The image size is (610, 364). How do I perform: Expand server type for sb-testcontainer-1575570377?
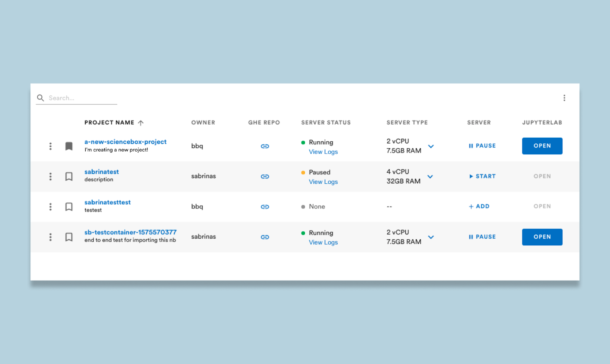pos(431,237)
